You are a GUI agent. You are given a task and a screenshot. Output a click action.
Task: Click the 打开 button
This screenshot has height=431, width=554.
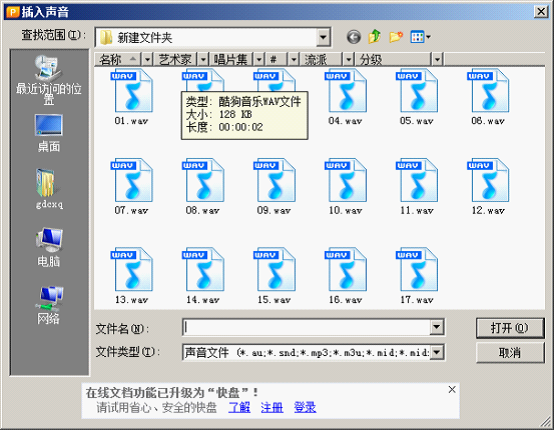click(510, 328)
